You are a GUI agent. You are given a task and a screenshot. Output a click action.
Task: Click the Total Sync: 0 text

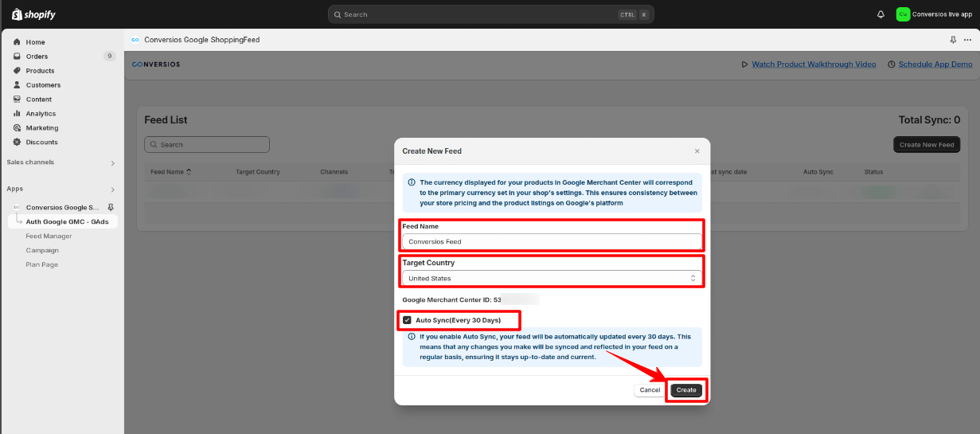click(x=929, y=120)
